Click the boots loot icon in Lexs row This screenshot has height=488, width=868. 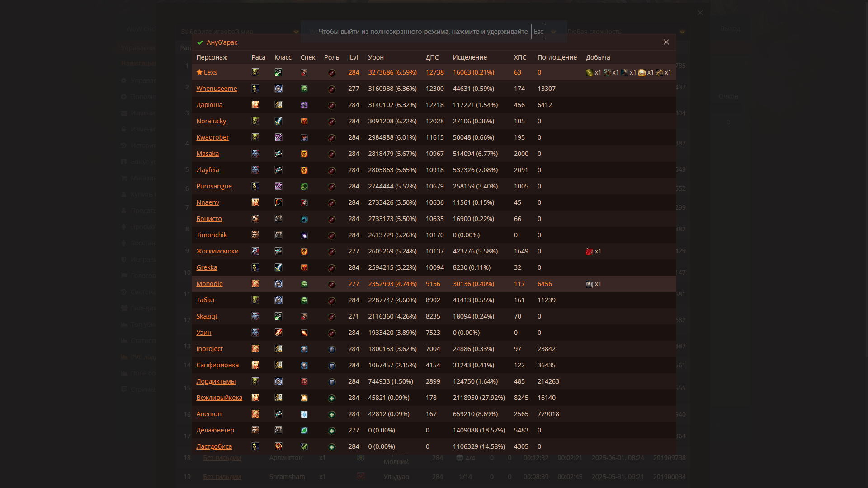point(624,73)
